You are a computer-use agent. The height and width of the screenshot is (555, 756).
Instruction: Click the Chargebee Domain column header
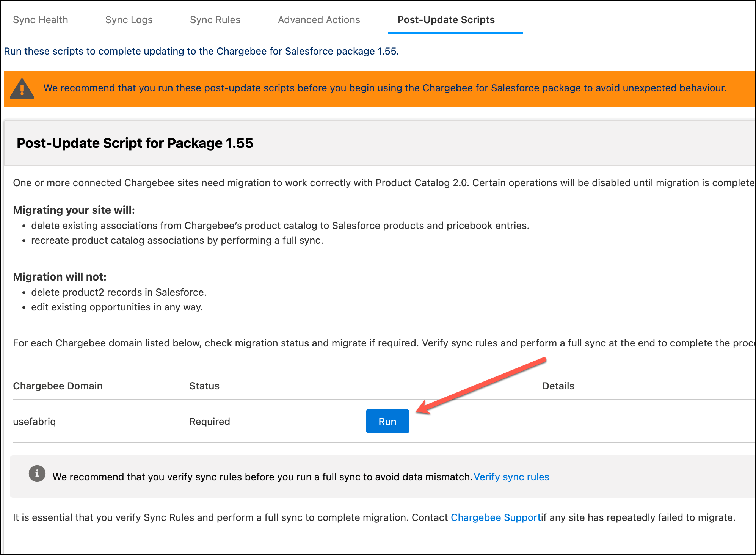[x=58, y=386]
